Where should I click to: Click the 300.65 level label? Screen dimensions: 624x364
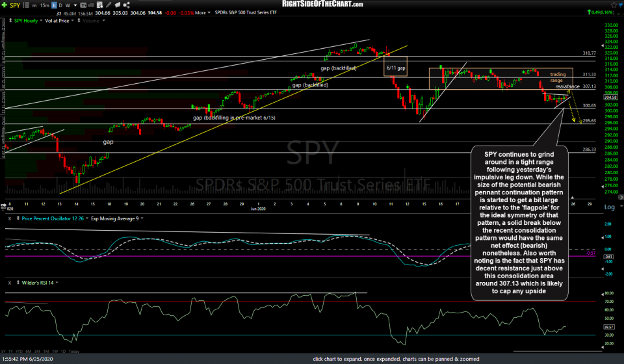(589, 105)
